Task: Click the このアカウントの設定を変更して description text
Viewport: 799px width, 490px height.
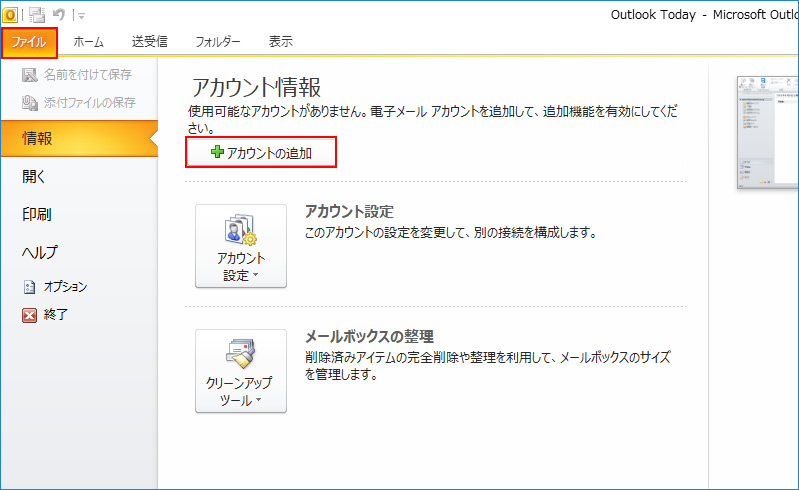Action: point(451,233)
